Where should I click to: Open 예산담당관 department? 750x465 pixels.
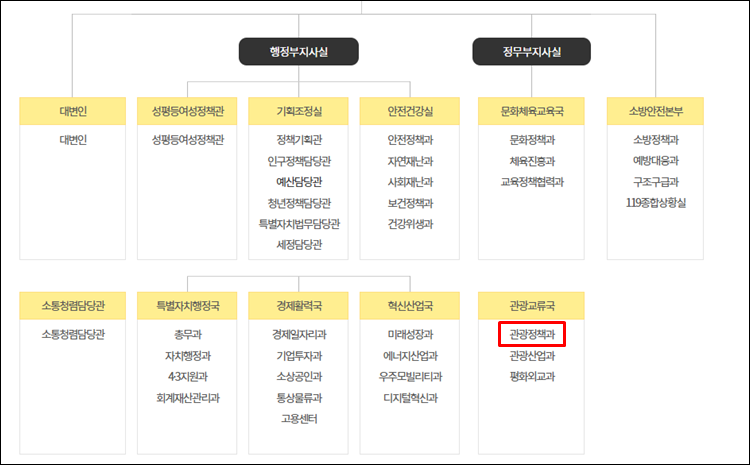(x=299, y=182)
